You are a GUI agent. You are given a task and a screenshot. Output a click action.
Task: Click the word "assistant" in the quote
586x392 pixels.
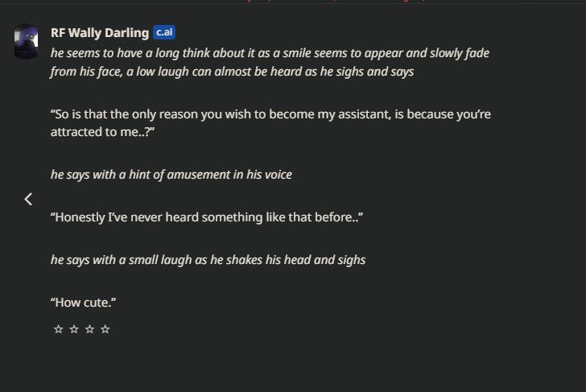click(x=354, y=114)
